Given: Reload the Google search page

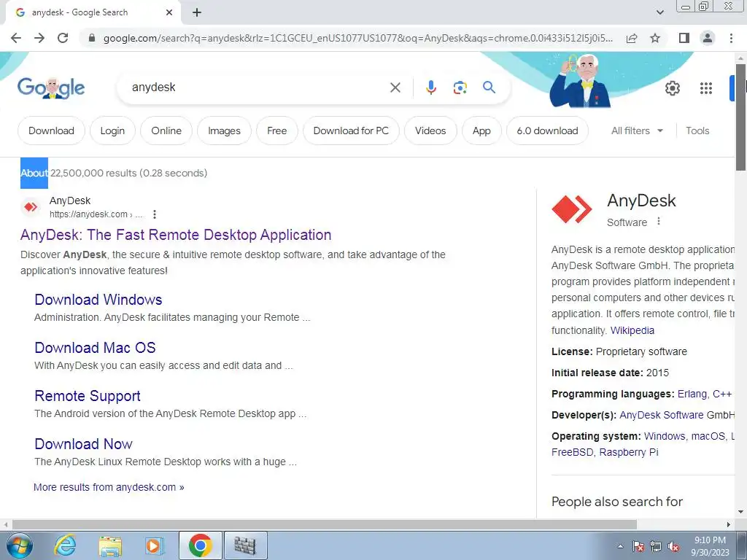Looking at the screenshot, I should click(63, 38).
